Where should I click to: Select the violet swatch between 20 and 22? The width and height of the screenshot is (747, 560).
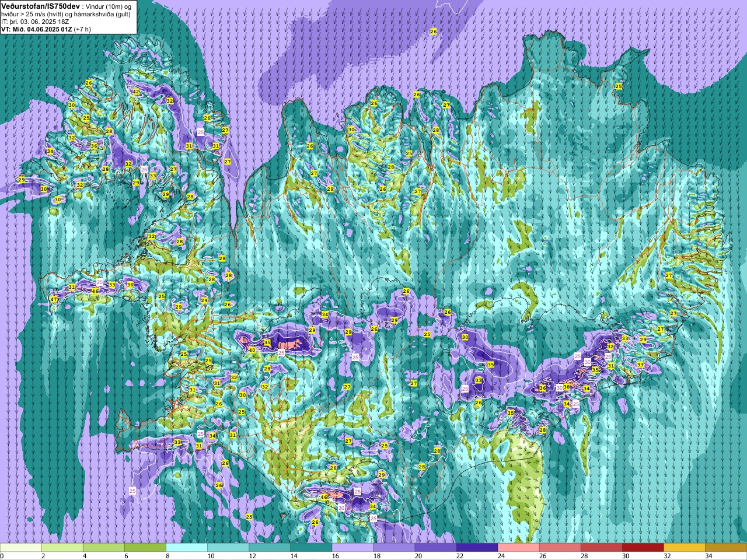pyautogui.click(x=435, y=548)
